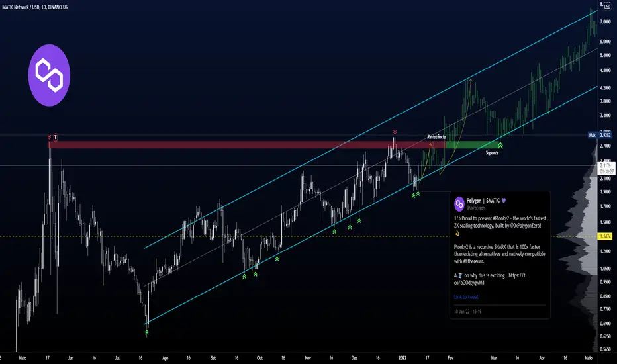Click the Dez label on time axis

tap(354, 358)
